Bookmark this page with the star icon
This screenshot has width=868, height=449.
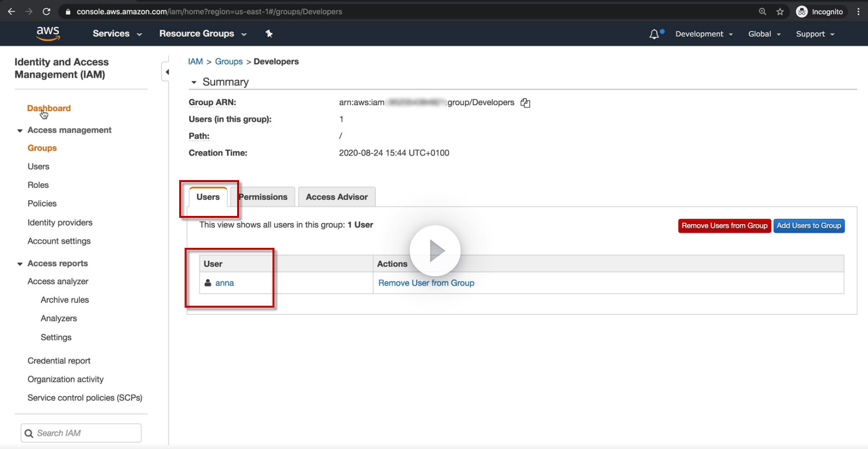(780, 11)
